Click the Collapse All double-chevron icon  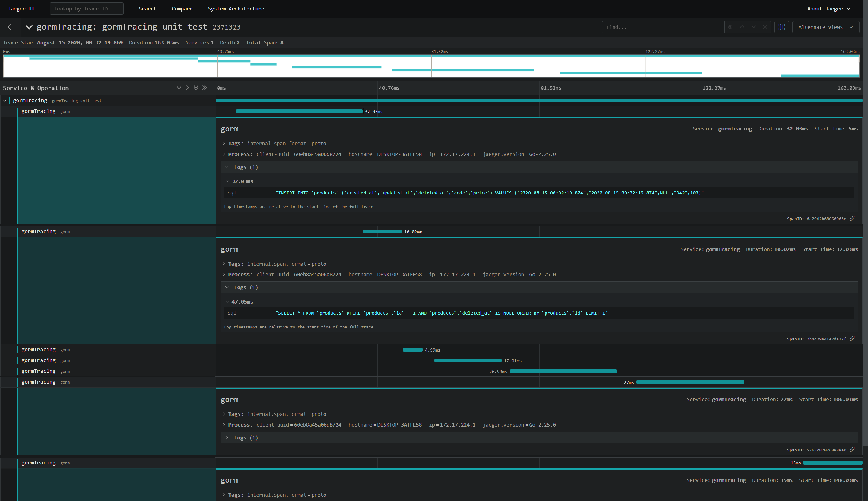[205, 88]
